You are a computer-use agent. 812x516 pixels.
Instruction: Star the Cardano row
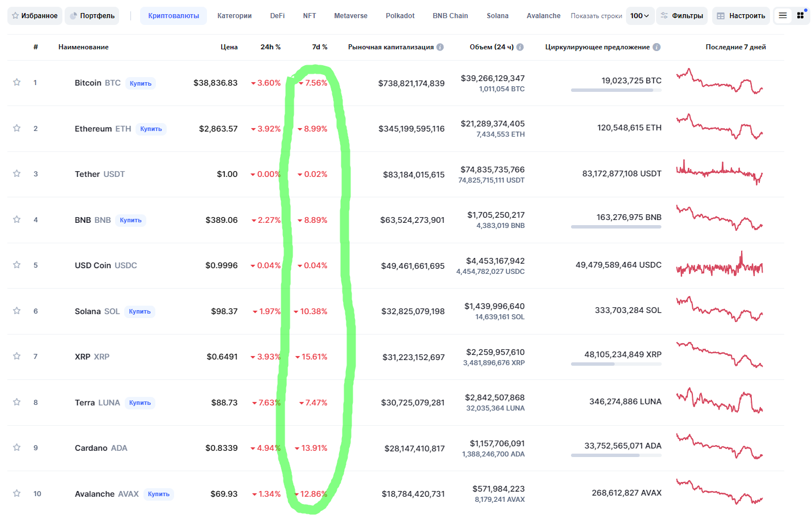click(17, 447)
